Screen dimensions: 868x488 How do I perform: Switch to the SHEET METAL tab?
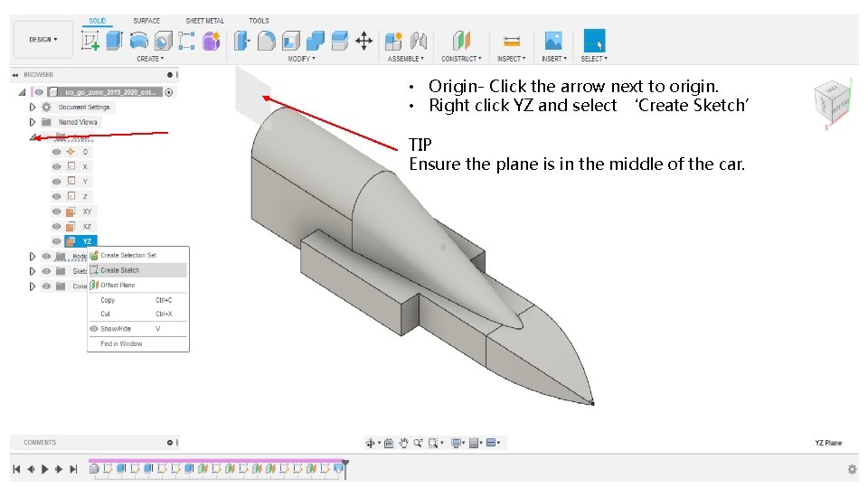(205, 21)
